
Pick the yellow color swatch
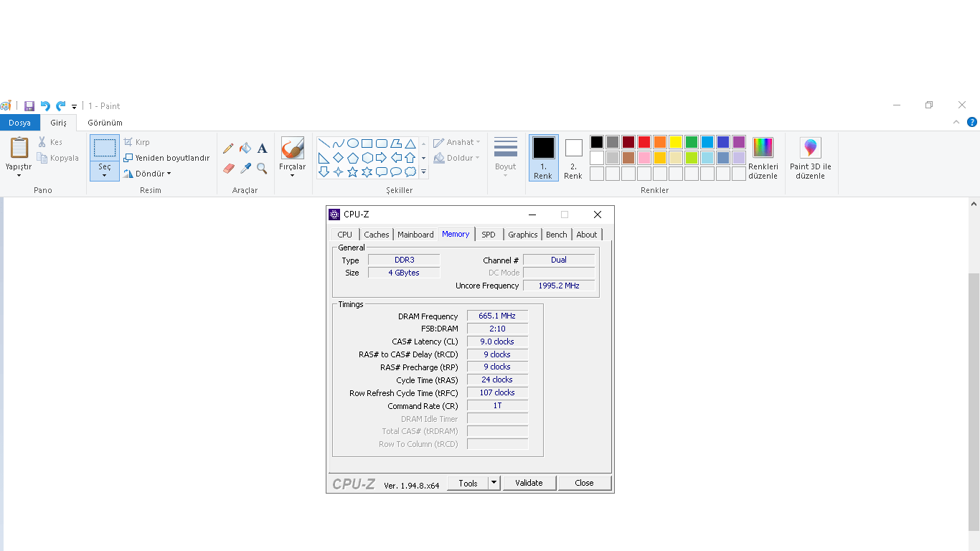676,142
